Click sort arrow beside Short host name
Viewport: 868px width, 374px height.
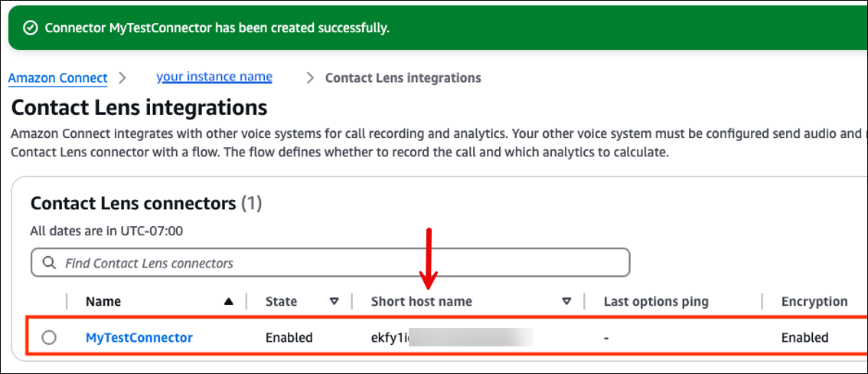(566, 302)
